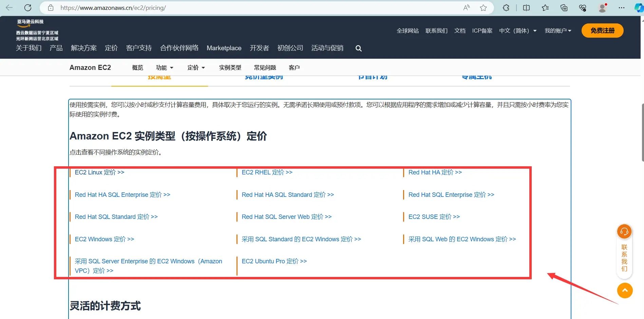Open 关于我们 menu
Image resolution: width=644 pixels, height=319 pixels.
pyautogui.click(x=29, y=48)
